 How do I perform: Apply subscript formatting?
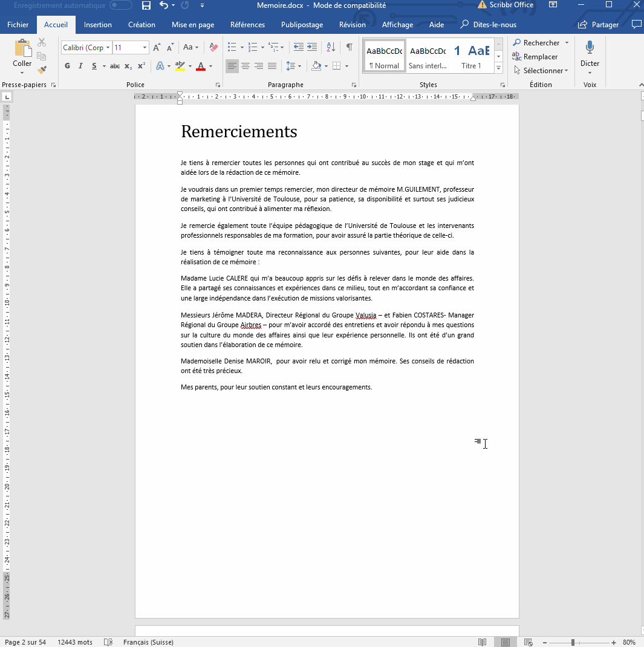coord(128,66)
